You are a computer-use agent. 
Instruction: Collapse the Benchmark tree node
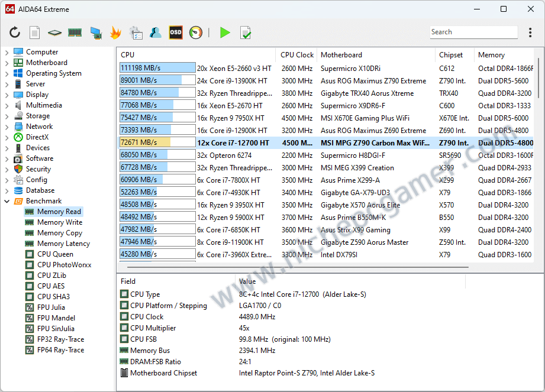7,202
